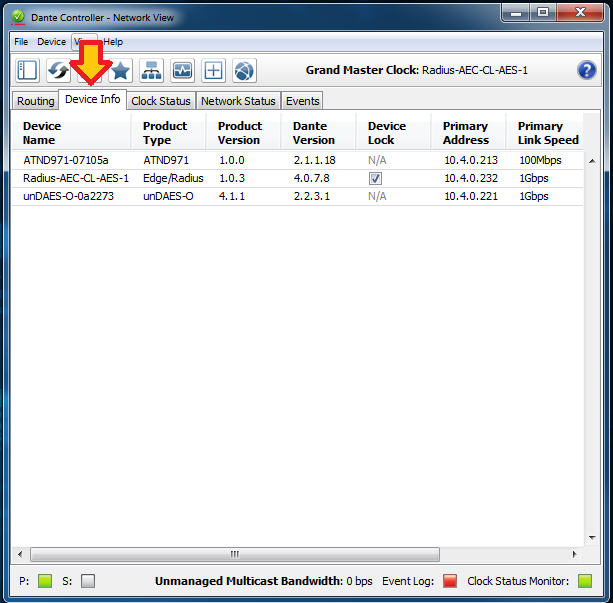The width and height of the screenshot is (613, 603).
Task: Click the address 10.4.0.213 cell
Action: pos(471,160)
